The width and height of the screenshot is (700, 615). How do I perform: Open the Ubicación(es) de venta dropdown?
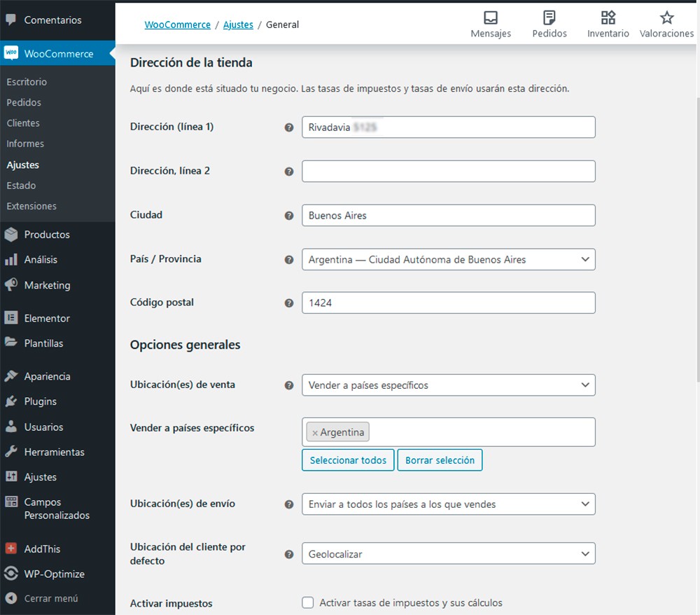click(x=448, y=385)
